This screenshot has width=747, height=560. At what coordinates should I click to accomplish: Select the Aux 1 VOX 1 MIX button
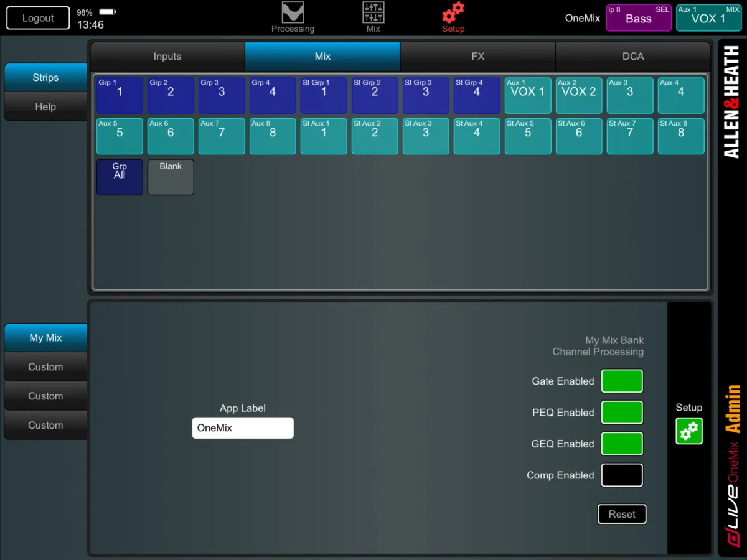[x=708, y=17]
